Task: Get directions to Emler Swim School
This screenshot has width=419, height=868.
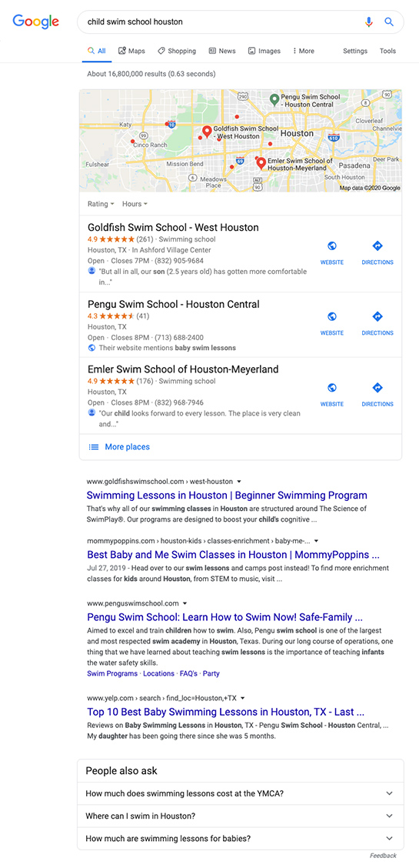Action: 377,388
